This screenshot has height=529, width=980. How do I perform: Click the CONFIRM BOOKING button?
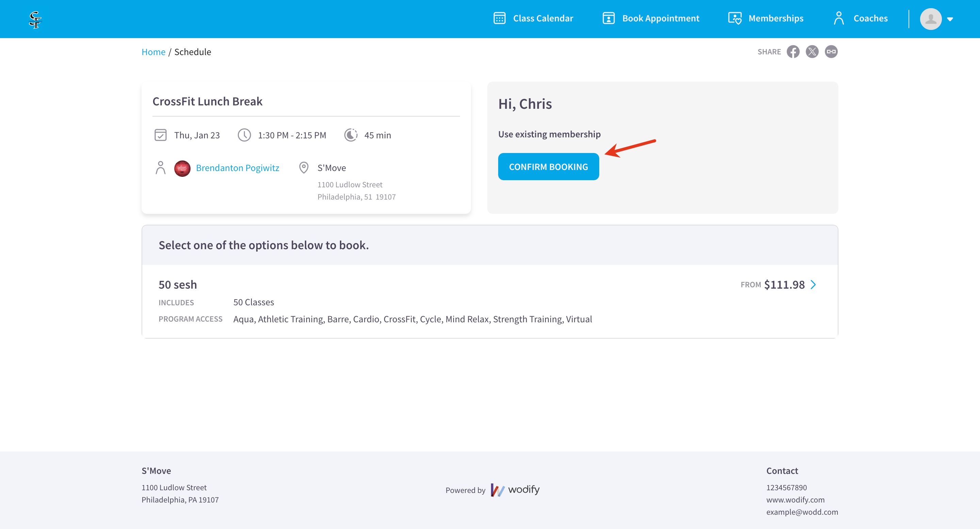(548, 167)
